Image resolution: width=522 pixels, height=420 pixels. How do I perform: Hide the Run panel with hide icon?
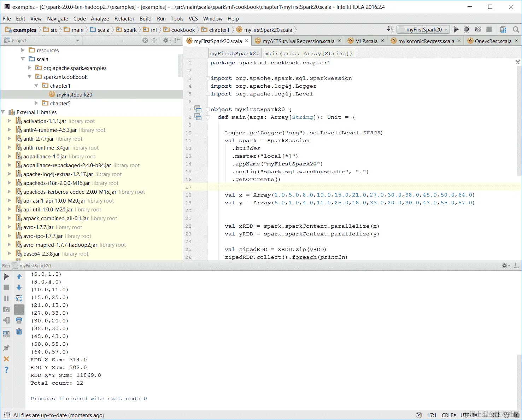click(516, 266)
